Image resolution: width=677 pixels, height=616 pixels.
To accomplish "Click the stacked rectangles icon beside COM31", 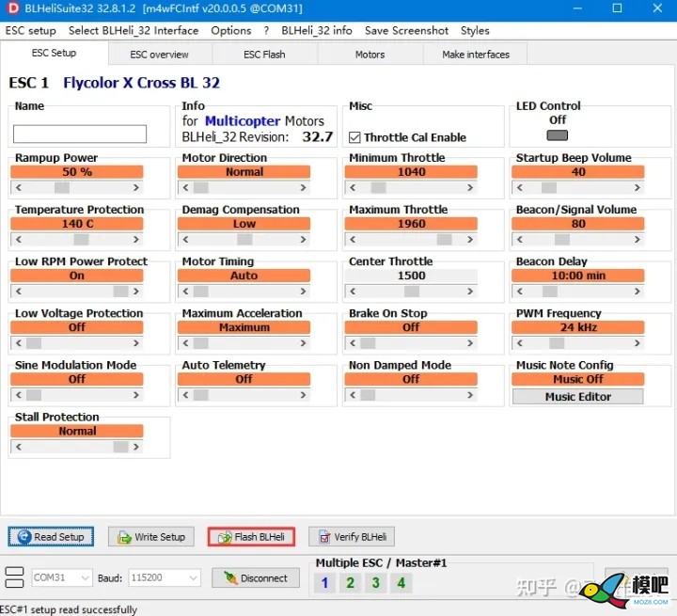I will (x=14, y=577).
